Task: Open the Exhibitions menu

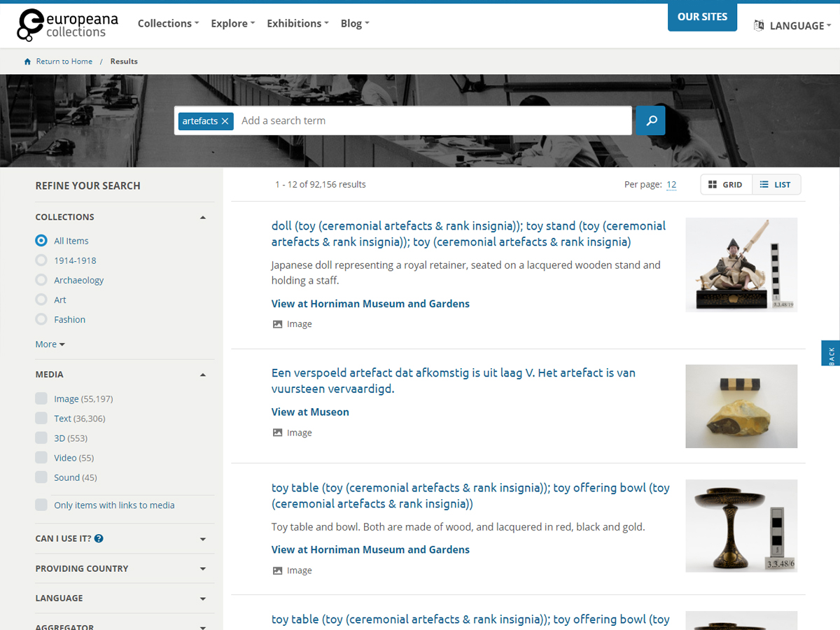Action: coord(297,23)
